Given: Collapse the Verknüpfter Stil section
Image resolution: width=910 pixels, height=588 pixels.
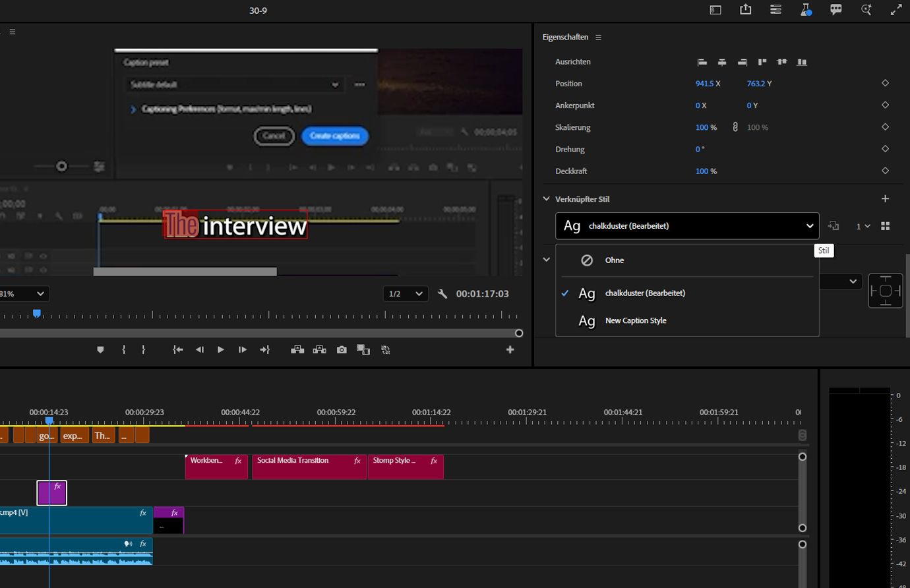Looking at the screenshot, I should pyautogui.click(x=546, y=199).
